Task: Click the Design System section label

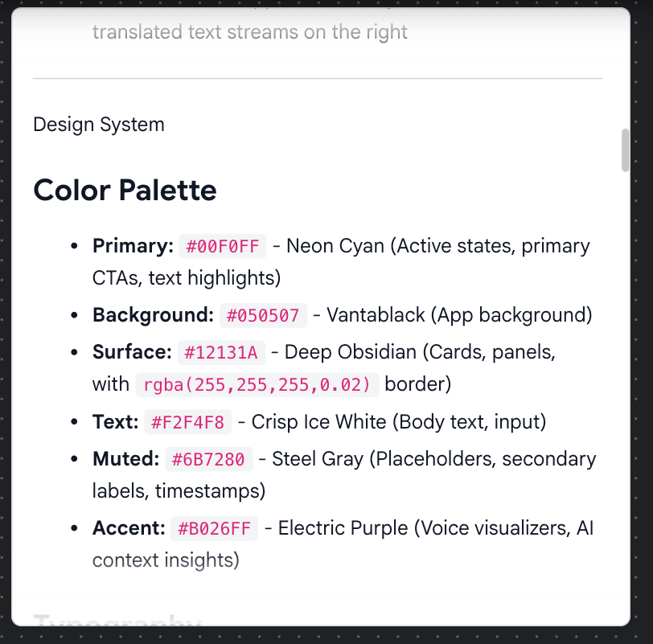Action: pos(99,125)
